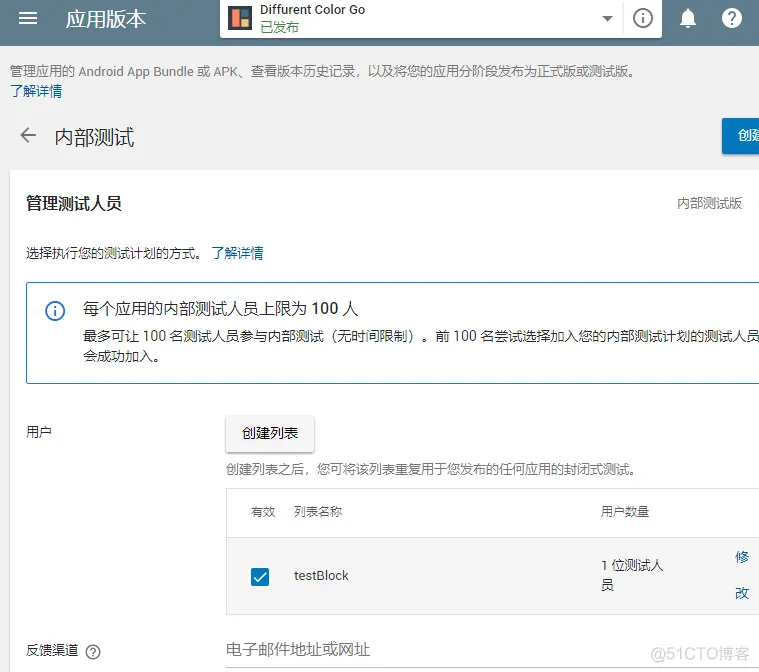Image resolution: width=759 pixels, height=672 pixels.
Task: Click the blue 创建 button at right
Action: point(741,136)
